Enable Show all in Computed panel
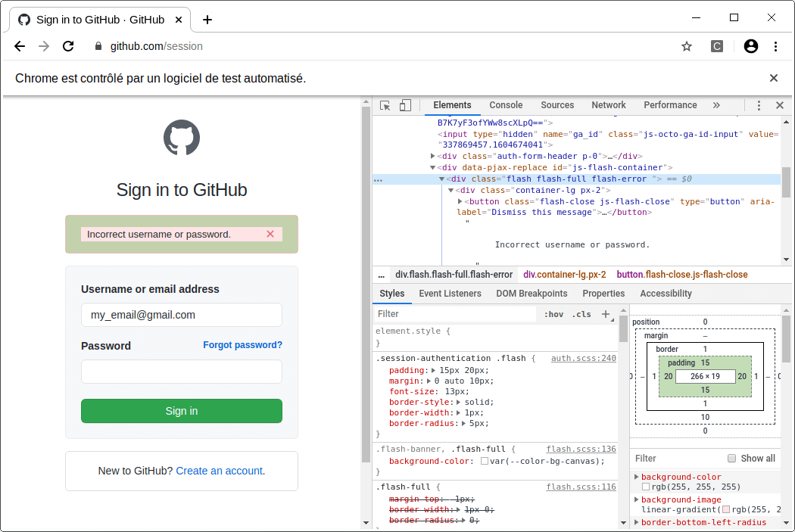 [x=732, y=459]
